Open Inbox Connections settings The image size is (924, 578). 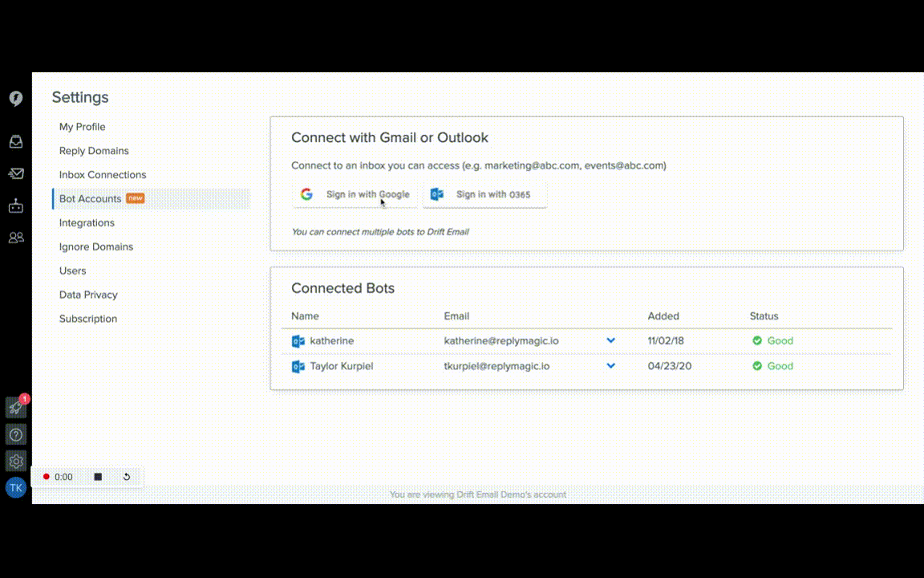coord(103,174)
